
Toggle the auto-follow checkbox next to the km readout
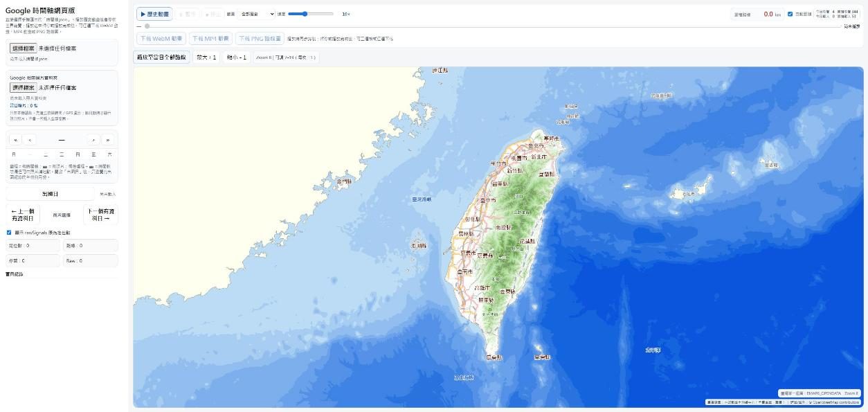790,14
